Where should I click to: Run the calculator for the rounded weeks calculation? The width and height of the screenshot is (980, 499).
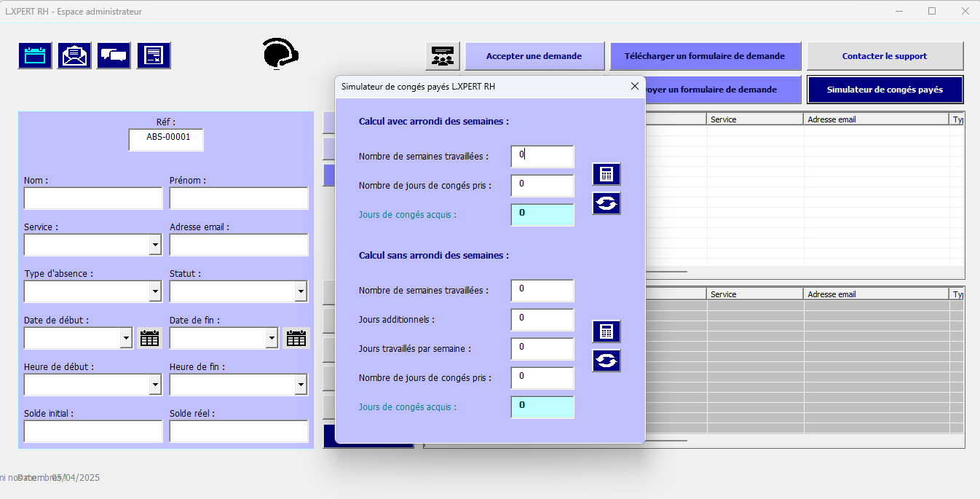(x=606, y=175)
